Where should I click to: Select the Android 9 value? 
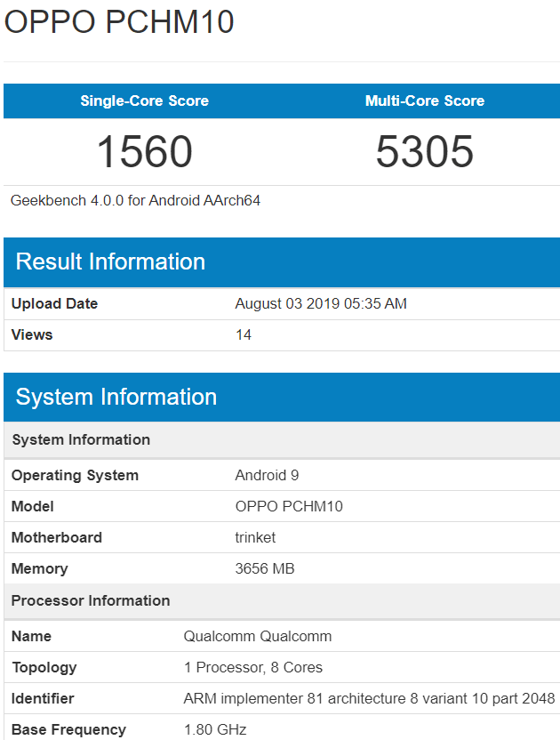click(267, 475)
